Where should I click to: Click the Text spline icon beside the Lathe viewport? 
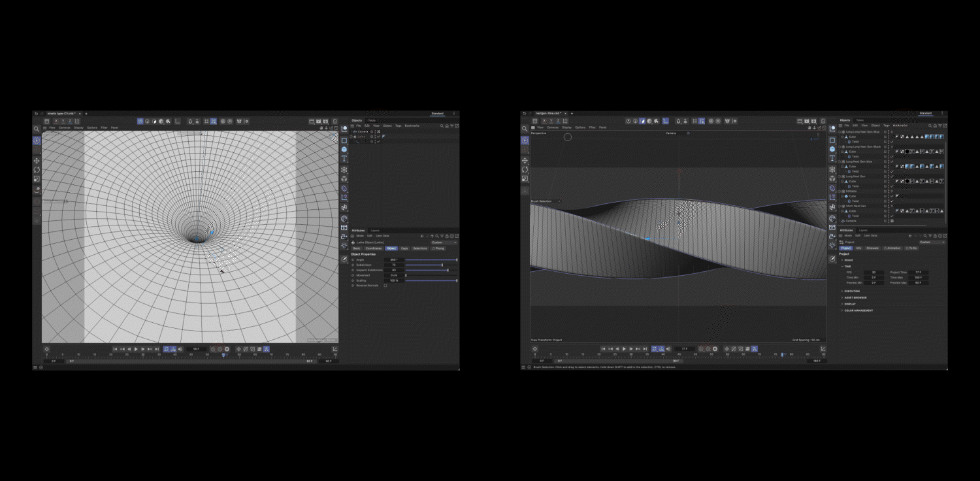tap(344, 159)
